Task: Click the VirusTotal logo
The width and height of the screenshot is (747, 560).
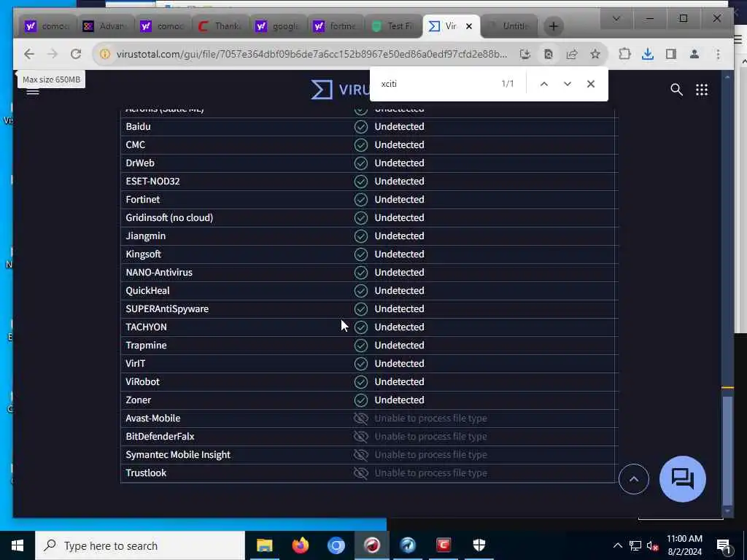Action: point(340,90)
